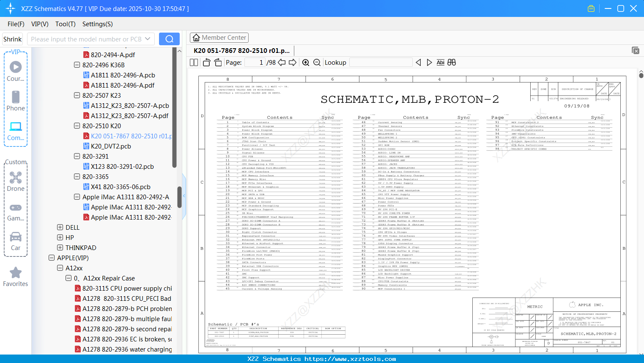The height and width of the screenshot is (363, 644).
Task: Click the model number search input field
Action: [x=87, y=39]
